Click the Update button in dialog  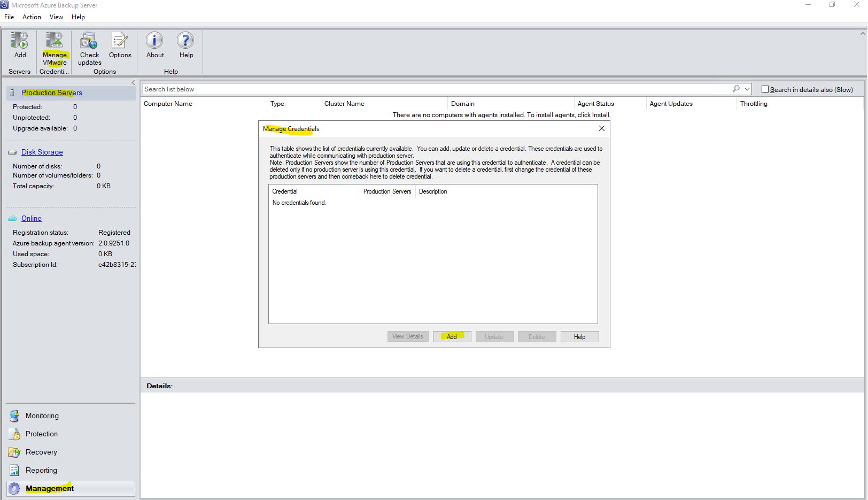(494, 336)
